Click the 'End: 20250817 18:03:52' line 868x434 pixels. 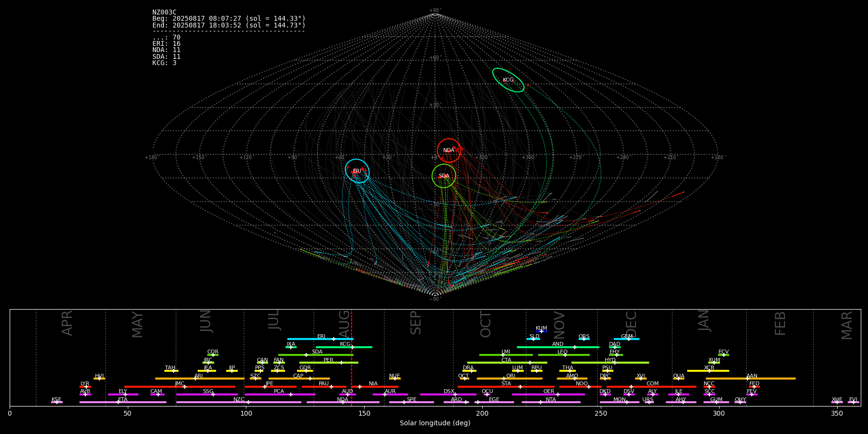tap(229, 25)
